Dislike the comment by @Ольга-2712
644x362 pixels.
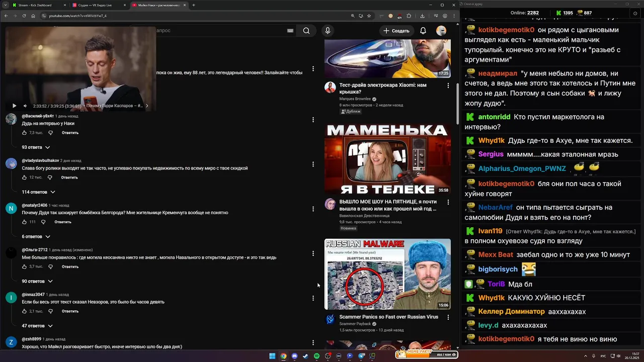(50, 266)
